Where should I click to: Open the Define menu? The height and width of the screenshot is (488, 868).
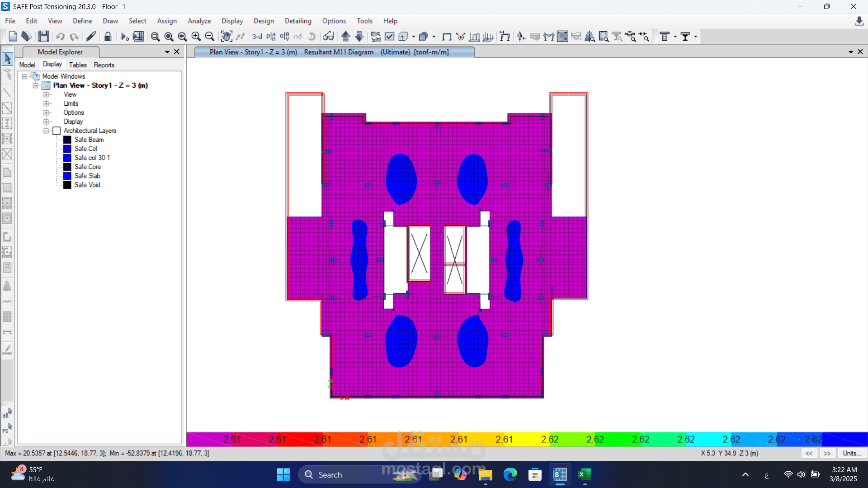point(82,21)
